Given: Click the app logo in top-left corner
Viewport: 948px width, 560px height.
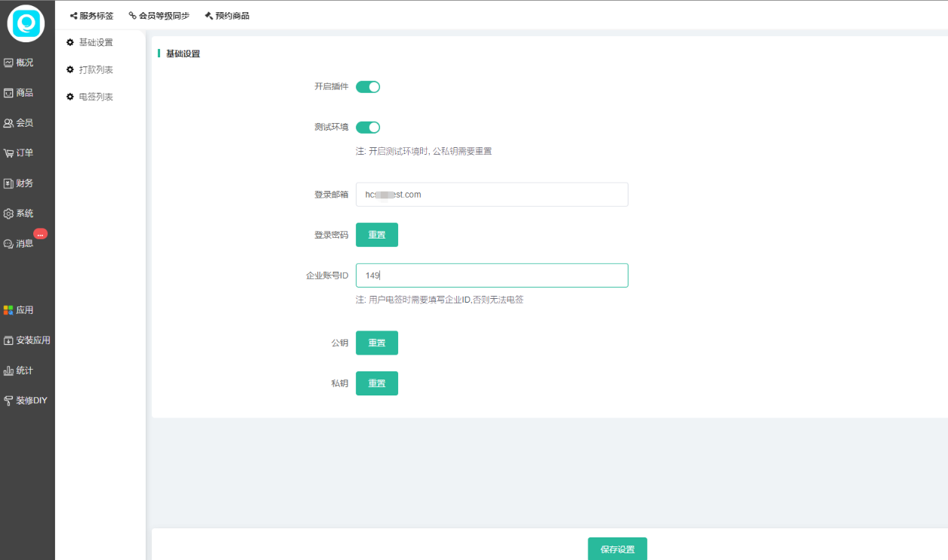Looking at the screenshot, I should 26,23.
